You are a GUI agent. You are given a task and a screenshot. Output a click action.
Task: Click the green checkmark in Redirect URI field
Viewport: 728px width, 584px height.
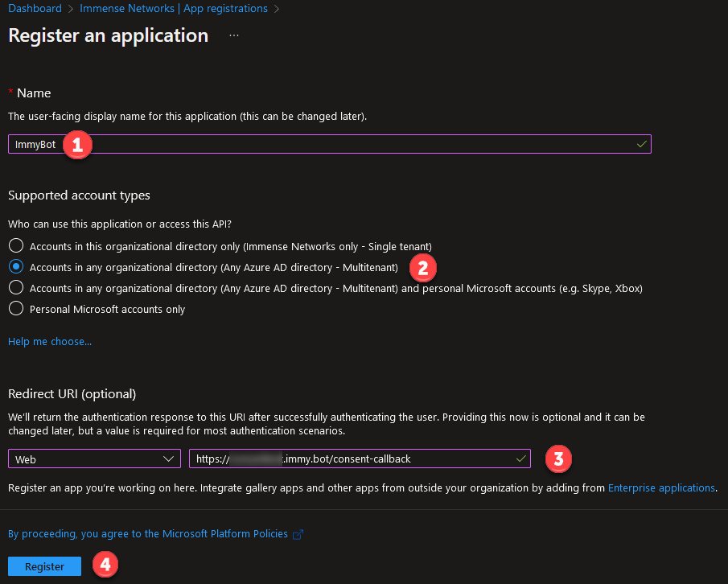click(520, 459)
